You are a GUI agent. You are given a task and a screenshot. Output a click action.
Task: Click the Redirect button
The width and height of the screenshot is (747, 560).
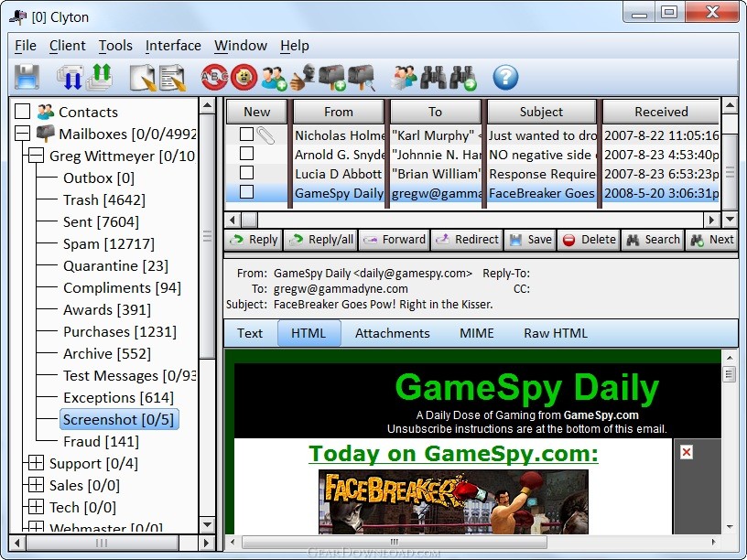pos(467,240)
